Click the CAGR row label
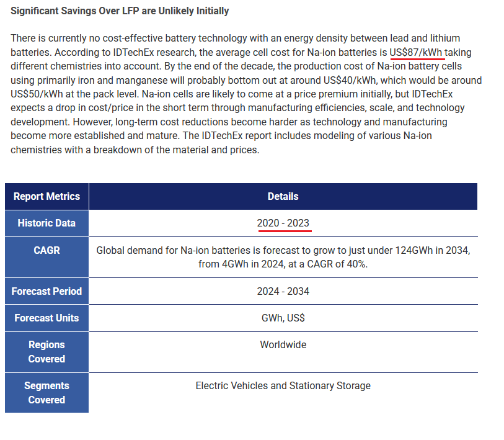The width and height of the screenshot is (504, 440). pyautogui.click(x=46, y=257)
